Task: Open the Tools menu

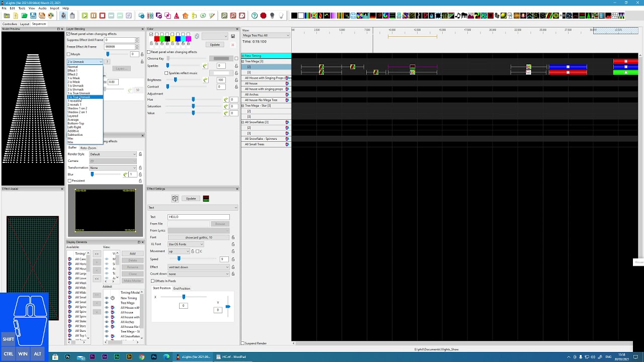Action: tap(22, 9)
